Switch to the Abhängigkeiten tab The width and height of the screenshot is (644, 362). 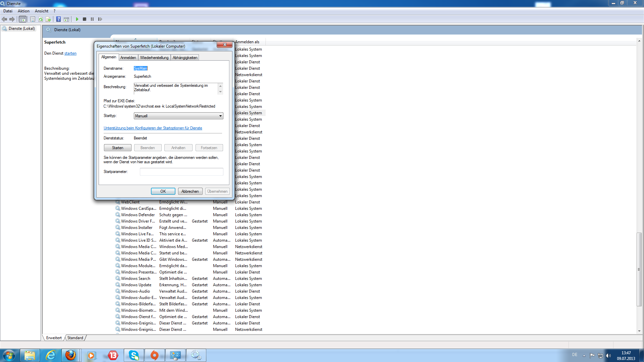185,58
